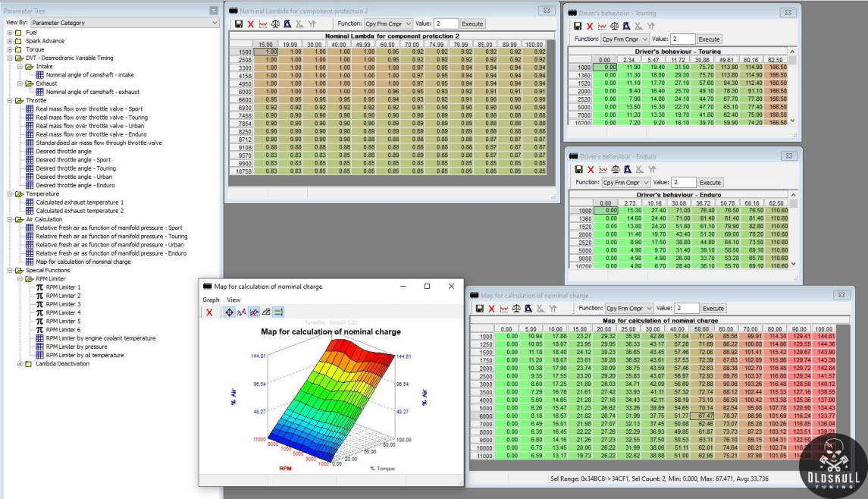Click the red X icon in 3D graph toolbar
Viewport: 868px width, 499px height.
pos(209,312)
